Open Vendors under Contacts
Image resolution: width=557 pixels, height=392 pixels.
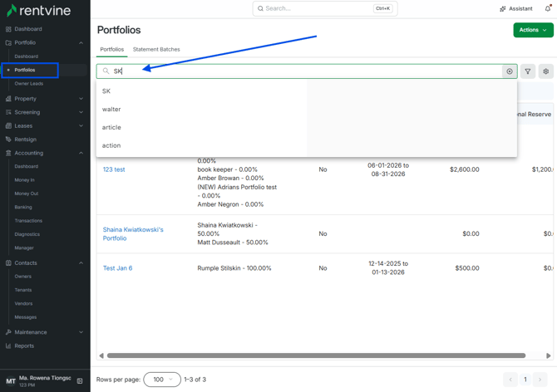tap(23, 304)
